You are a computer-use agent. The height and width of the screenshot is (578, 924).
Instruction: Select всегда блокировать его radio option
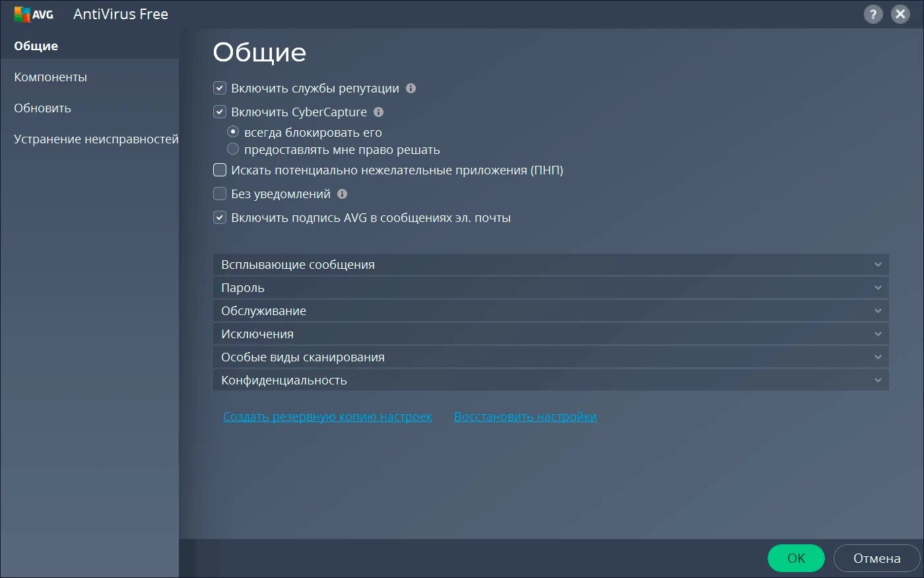pyautogui.click(x=232, y=131)
